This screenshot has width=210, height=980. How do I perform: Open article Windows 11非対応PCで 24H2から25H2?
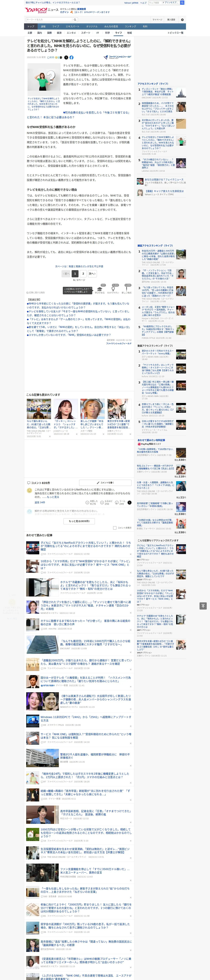pos(85,719)
